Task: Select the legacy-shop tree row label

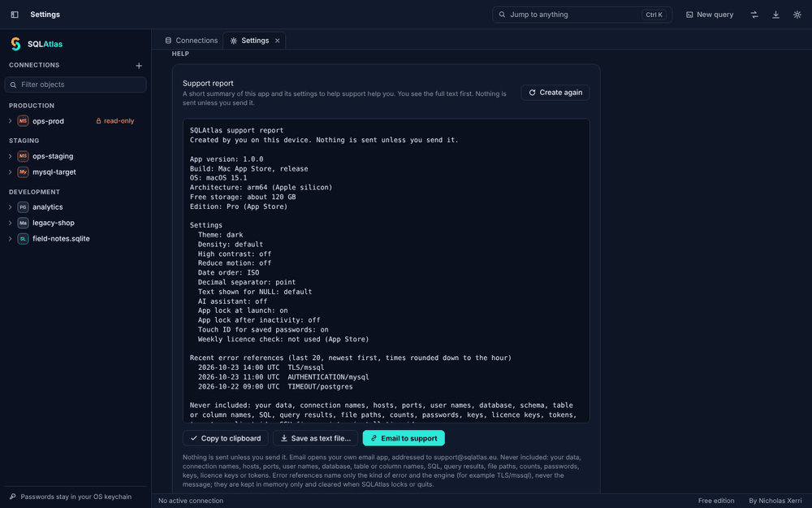Action: (x=54, y=223)
